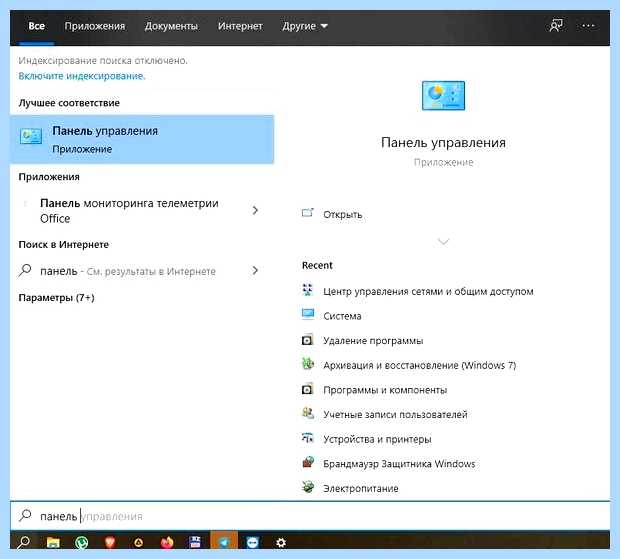This screenshot has height=559, width=620.
Task: Click the Открыть action text
Action: 342,215
